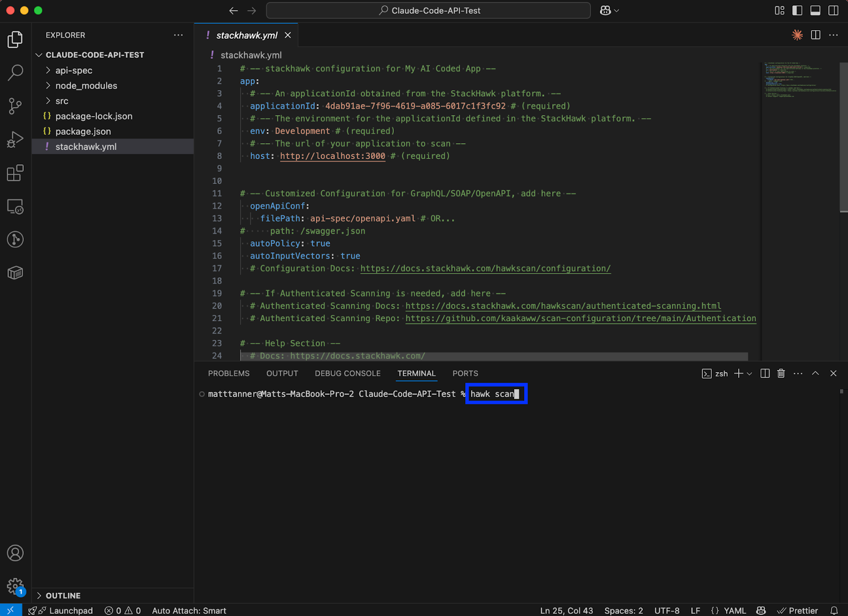Open the Explorer view in activity bar
The image size is (848, 616).
click(15, 39)
